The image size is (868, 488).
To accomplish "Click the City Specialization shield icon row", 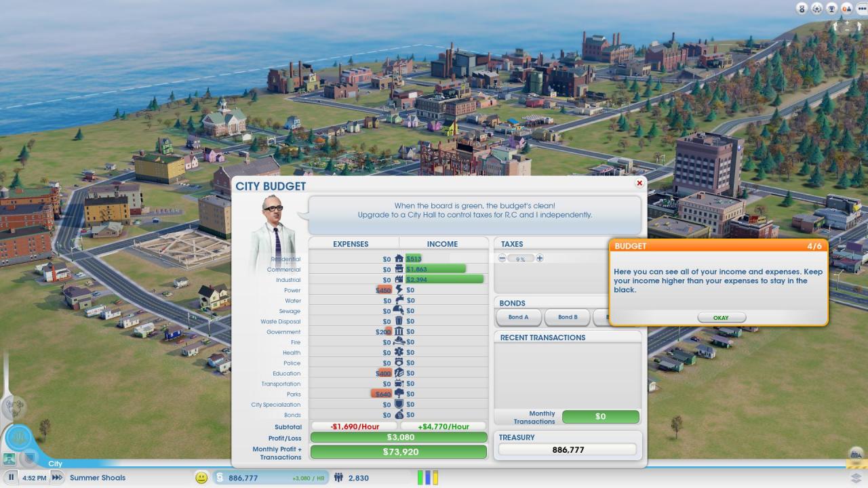I will pyautogui.click(x=399, y=405).
